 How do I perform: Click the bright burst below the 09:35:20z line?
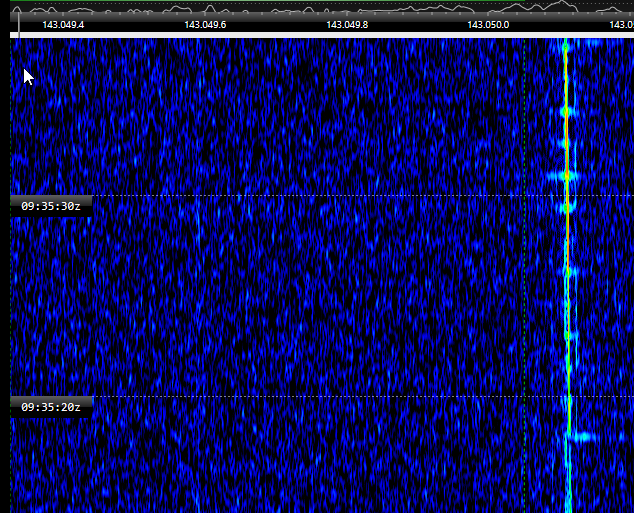[x=584, y=437]
